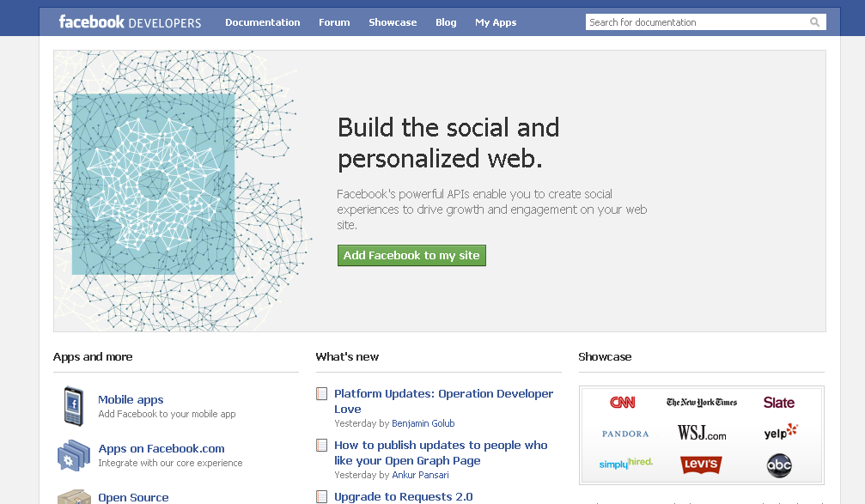This screenshot has height=504, width=865.
Task: Click the Platform Updates article icon
Action: (x=322, y=394)
